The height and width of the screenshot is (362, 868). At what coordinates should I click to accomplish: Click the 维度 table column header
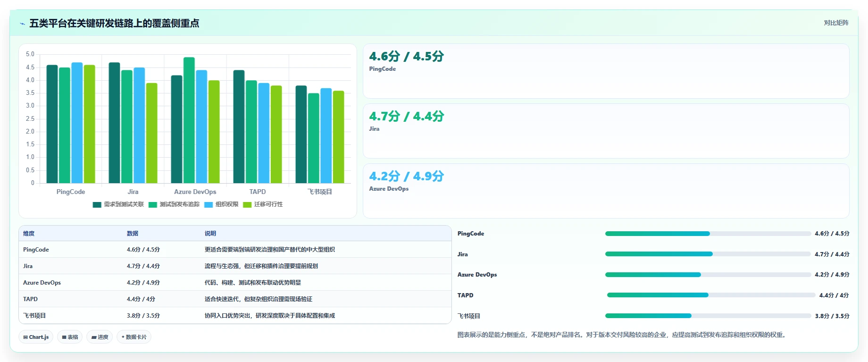pos(29,234)
